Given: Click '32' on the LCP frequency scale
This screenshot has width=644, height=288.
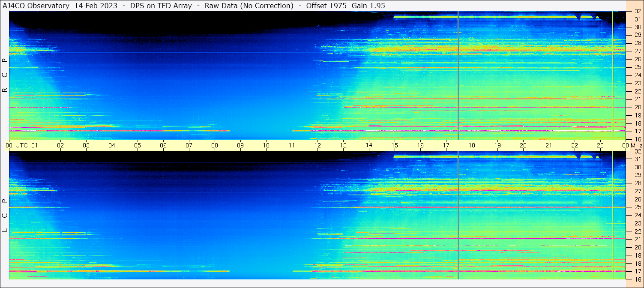Looking at the screenshot, I should coord(637,151).
